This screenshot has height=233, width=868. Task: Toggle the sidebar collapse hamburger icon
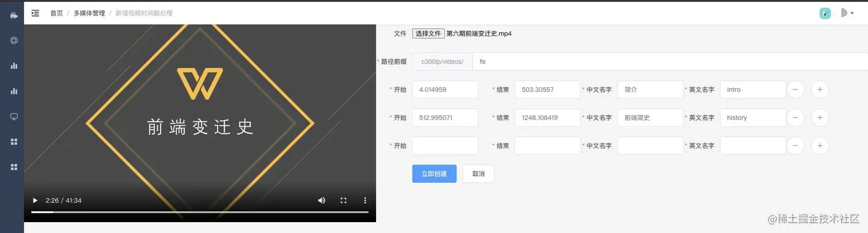click(x=36, y=13)
